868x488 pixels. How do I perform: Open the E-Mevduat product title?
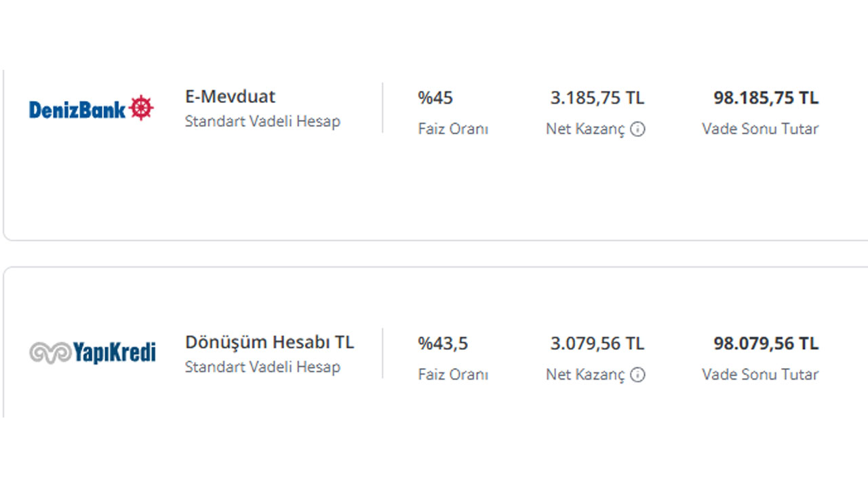pos(231,97)
